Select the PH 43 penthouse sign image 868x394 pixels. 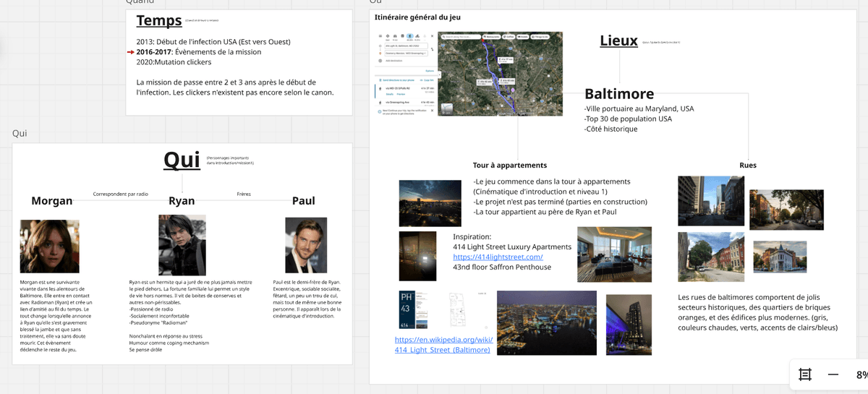pyautogui.click(x=412, y=310)
